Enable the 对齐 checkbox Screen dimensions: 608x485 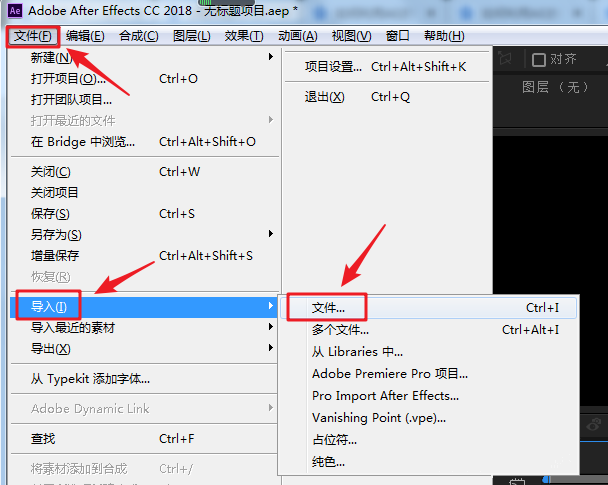[539, 60]
